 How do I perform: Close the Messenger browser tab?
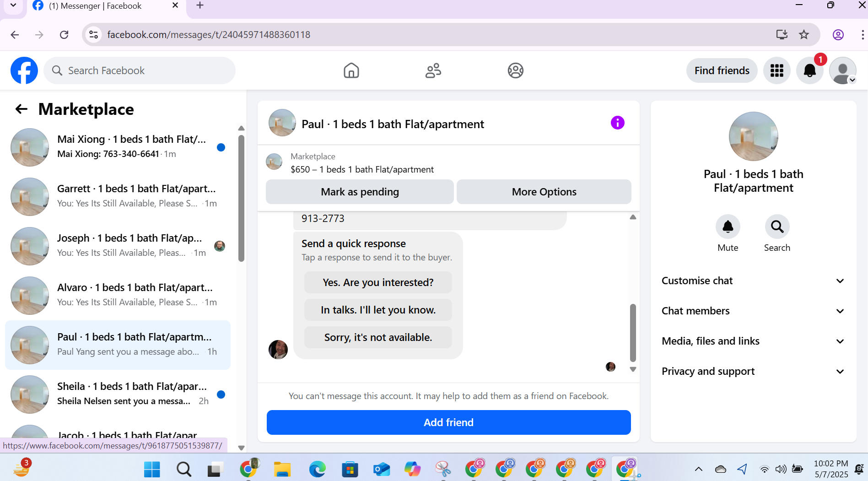pos(175,5)
